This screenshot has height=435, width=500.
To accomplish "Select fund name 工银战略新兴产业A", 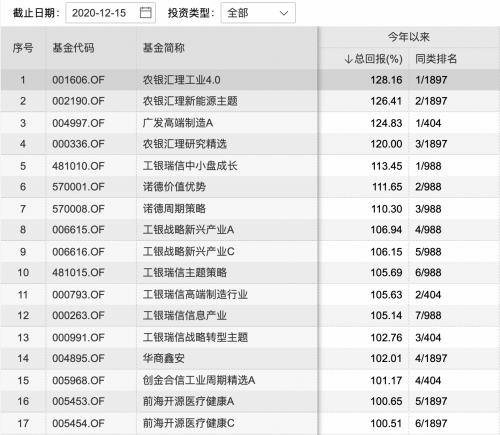I will (x=189, y=230).
